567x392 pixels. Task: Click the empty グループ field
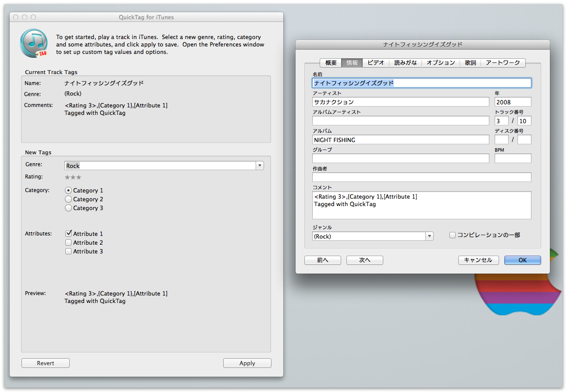tap(401, 158)
